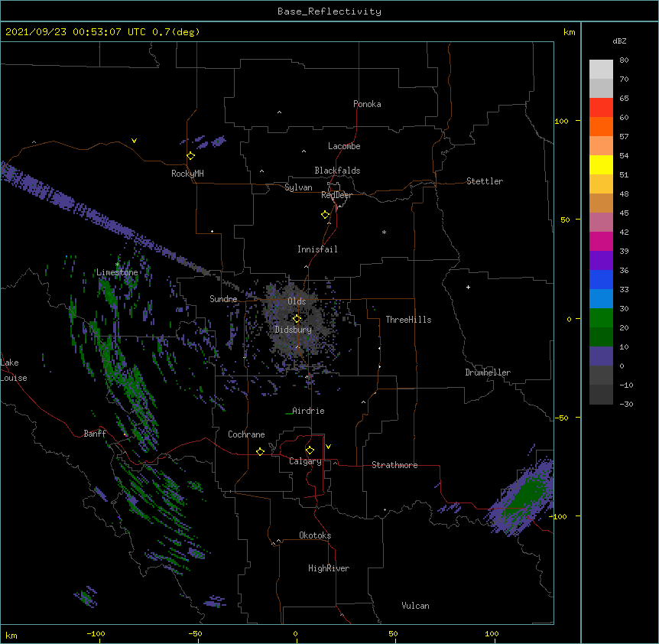The image size is (659, 644).
Task: Click the Drumheller label
Action: click(488, 372)
